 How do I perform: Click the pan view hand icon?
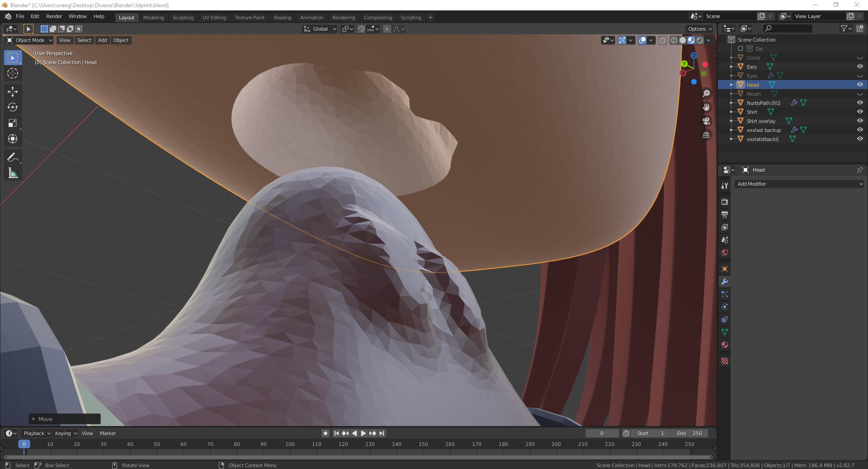(x=706, y=107)
